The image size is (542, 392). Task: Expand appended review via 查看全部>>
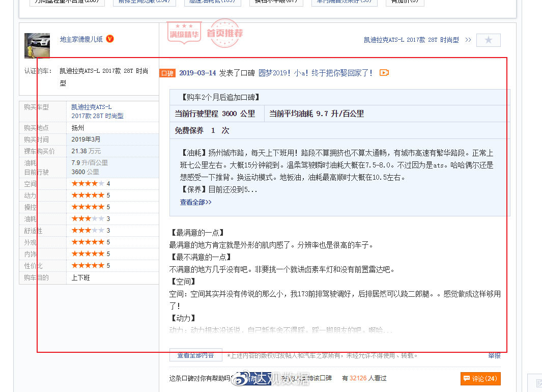tap(195, 202)
